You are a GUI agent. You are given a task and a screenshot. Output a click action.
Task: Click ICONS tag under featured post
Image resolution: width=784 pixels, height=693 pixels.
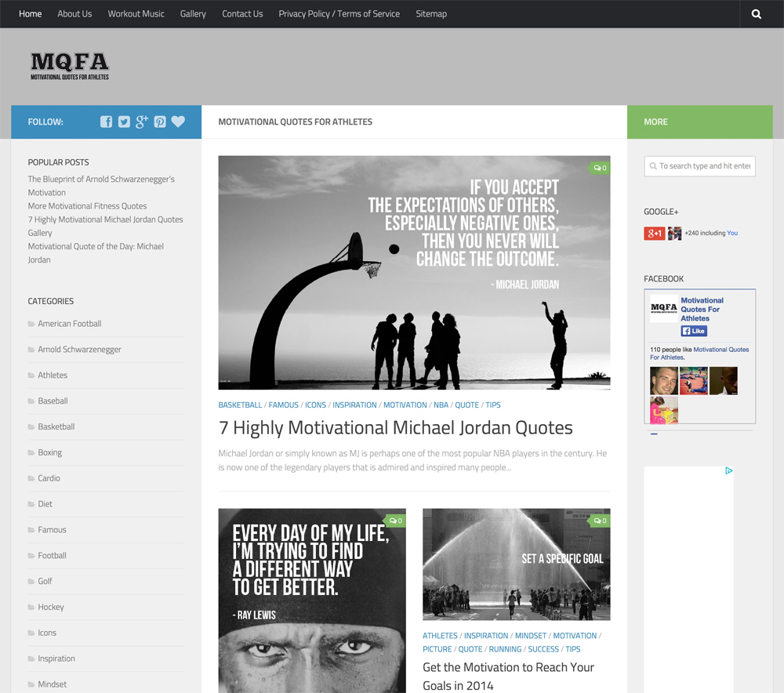point(315,405)
